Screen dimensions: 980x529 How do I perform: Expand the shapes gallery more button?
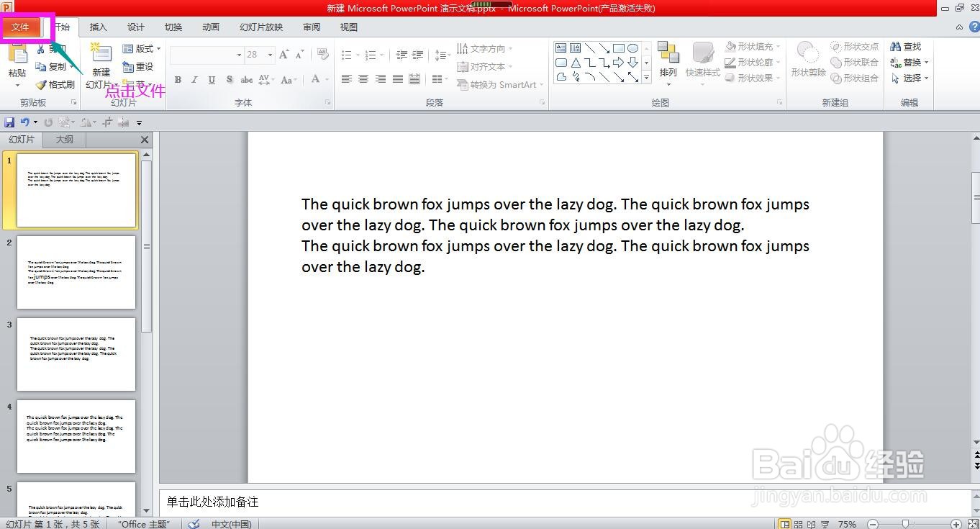point(646,77)
